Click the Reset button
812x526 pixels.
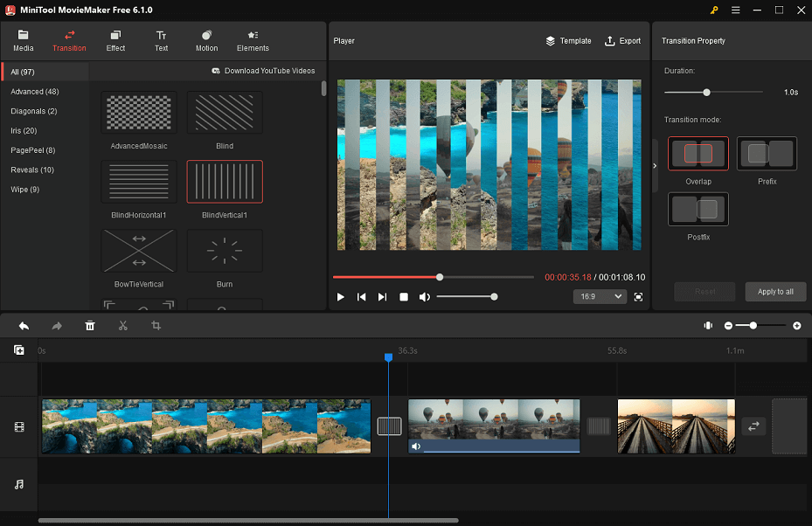704,292
